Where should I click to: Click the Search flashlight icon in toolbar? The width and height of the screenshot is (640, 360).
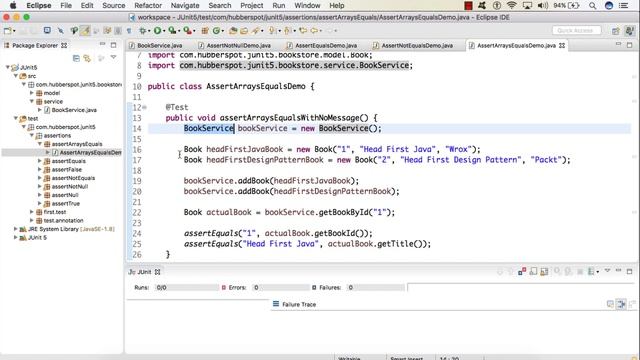click(255, 31)
